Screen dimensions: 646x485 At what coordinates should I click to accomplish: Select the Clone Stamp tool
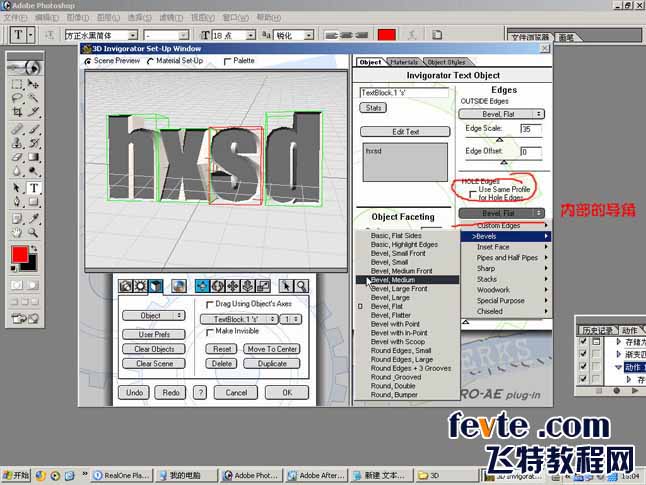click(x=16, y=143)
